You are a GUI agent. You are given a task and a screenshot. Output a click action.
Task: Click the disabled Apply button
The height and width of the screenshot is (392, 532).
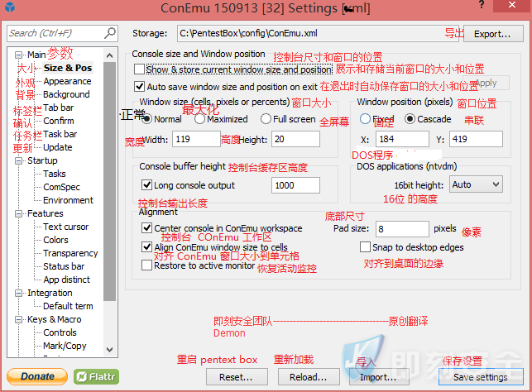click(487, 83)
